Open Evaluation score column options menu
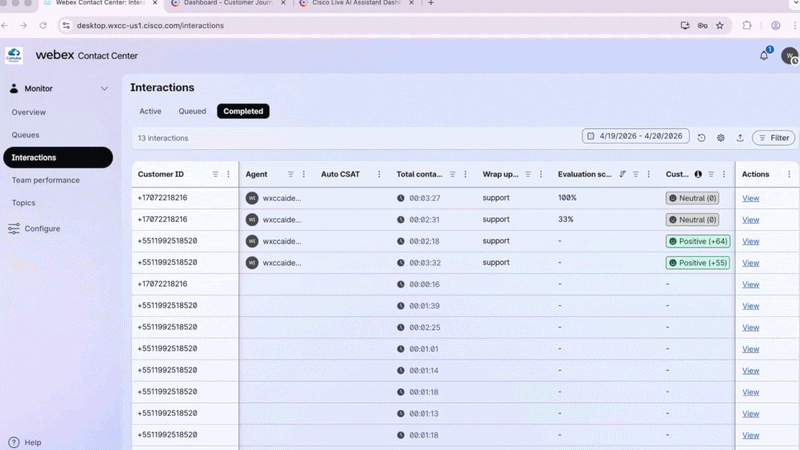Screen dimensions: 800x450 click(648, 174)
